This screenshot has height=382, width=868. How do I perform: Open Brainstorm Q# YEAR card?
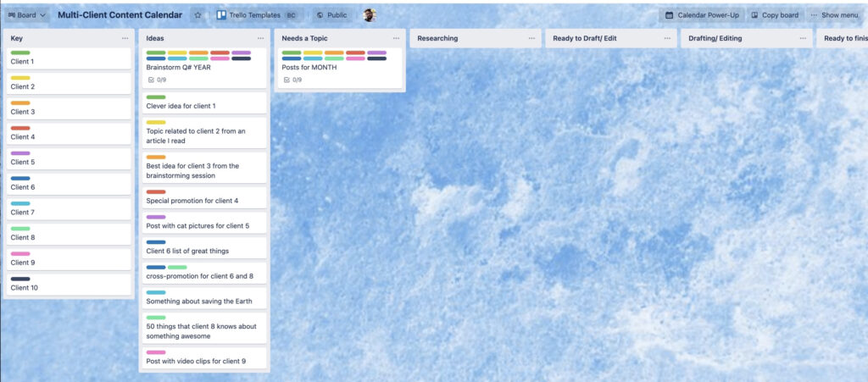tap(204, 68)
